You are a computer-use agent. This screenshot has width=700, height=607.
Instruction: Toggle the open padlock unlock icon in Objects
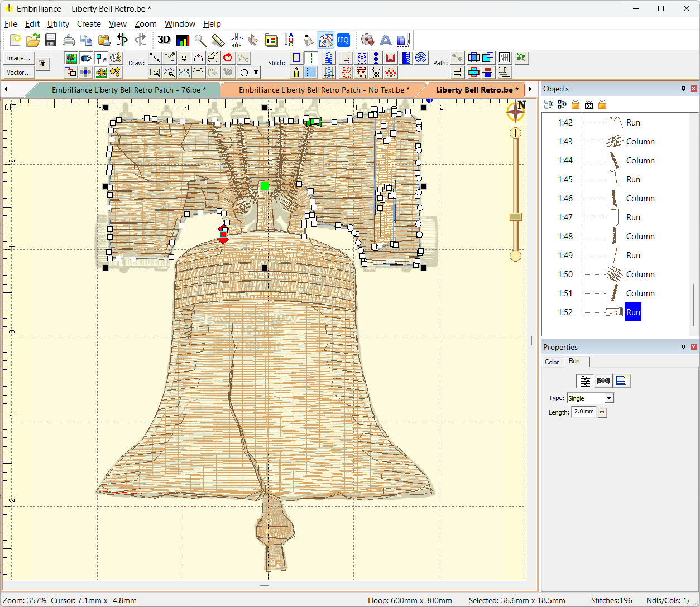pos(602,104)
